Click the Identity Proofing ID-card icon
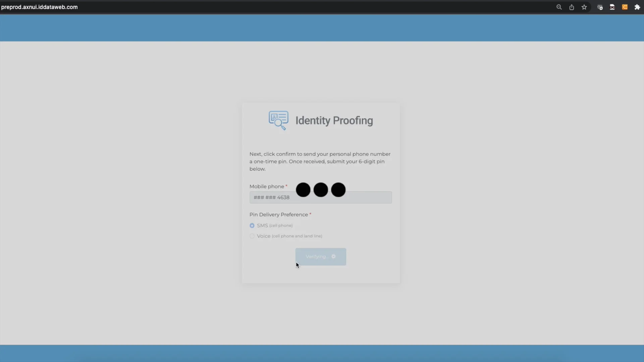 click(279, 120)
